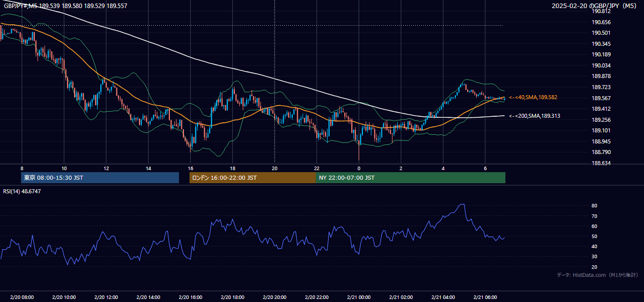Click price axis value 190.812
The width and height of the screenshot is (644, 302).
(x=601, y=11)
